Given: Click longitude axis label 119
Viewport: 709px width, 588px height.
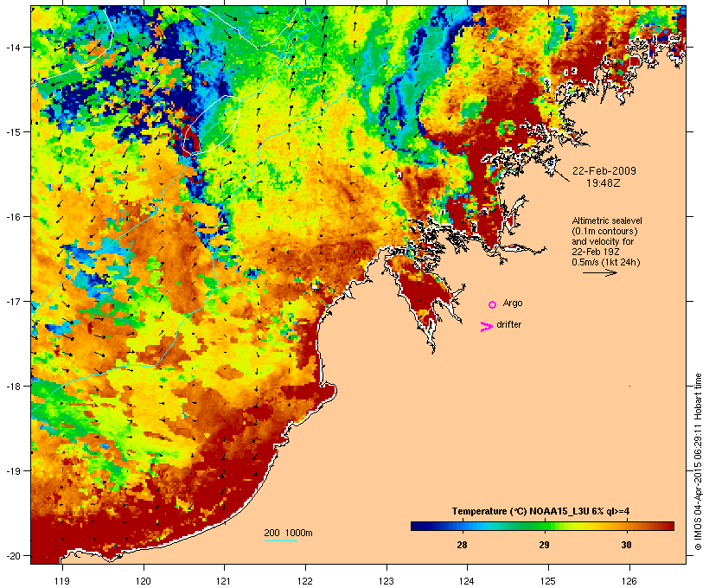Looking at the screenshot, I should (x=62, y=581).
